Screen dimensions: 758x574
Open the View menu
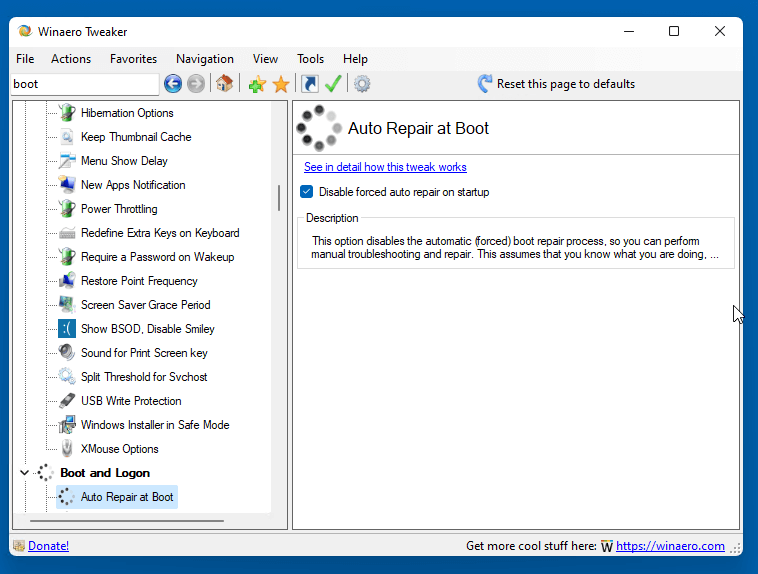(265, 59)
